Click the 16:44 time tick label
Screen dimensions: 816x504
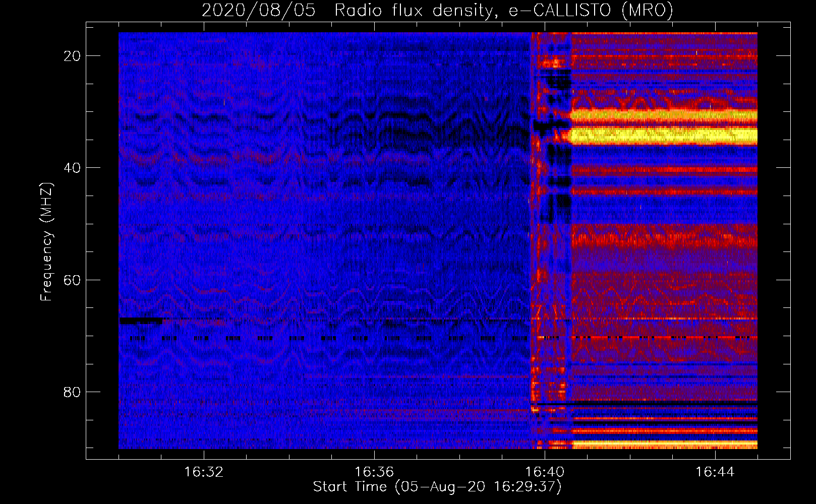click(x=715, y=472)
